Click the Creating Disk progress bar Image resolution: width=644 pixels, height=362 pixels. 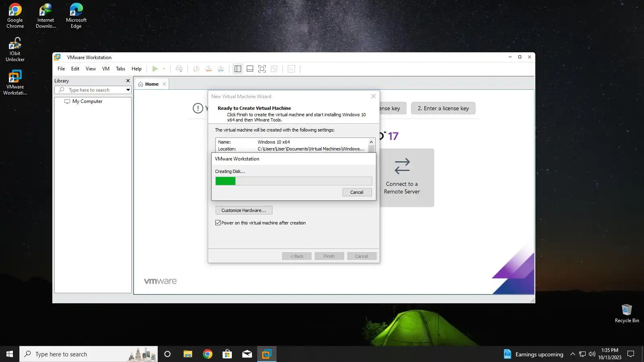tap(294, 181)
